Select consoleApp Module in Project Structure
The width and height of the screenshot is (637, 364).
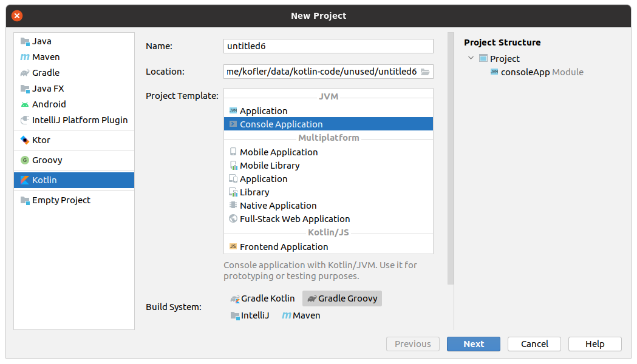click(542, 72)
